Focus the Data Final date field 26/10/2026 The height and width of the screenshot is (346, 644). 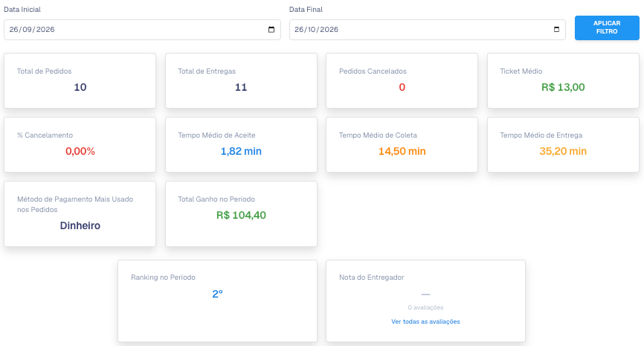coord(427,30)
